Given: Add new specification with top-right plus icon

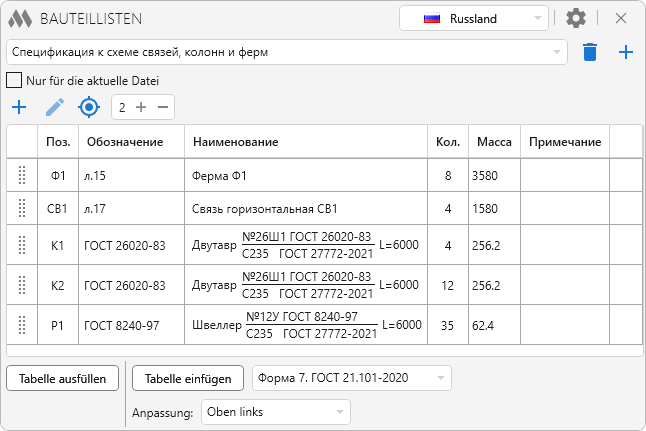Looking at the screenshot, I should click(x=626, y=53).
